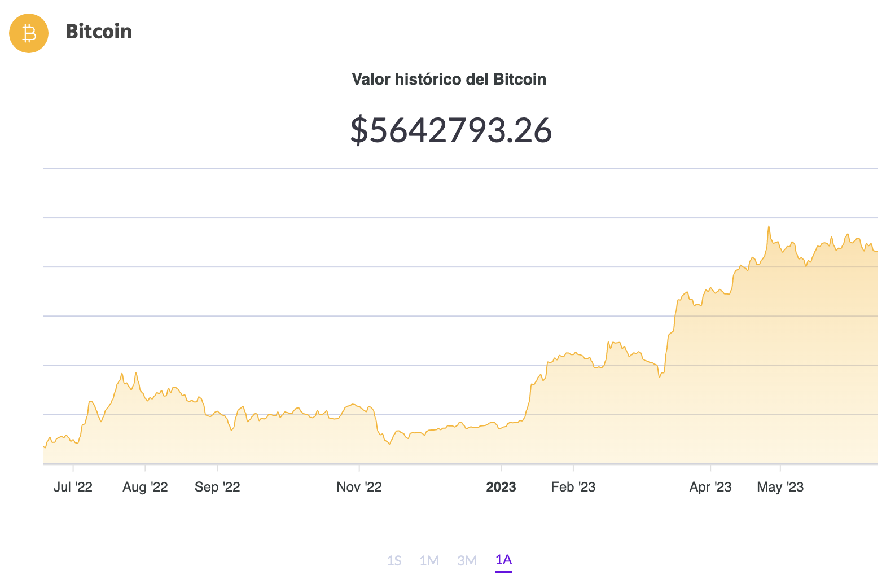Screen dimensions: 895x588
Task: Click the bold 2023 axis label
Action: pos(501,487)
